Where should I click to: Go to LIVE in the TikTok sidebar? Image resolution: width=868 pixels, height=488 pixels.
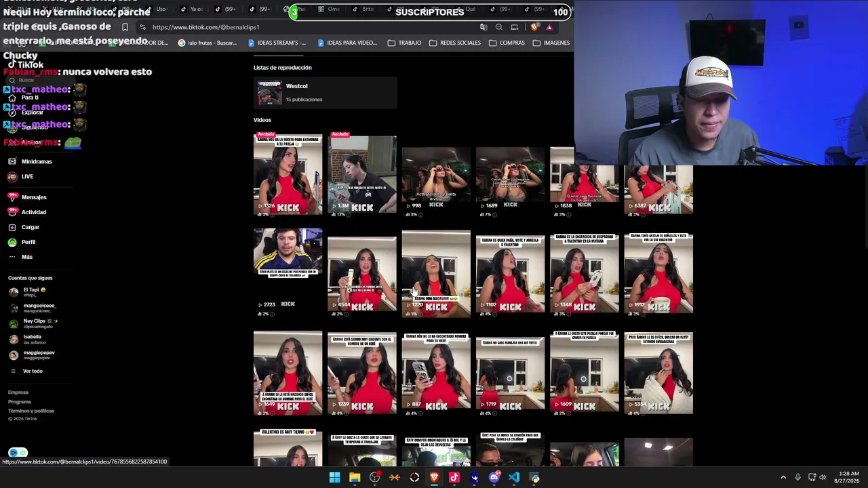click(20, 176)
